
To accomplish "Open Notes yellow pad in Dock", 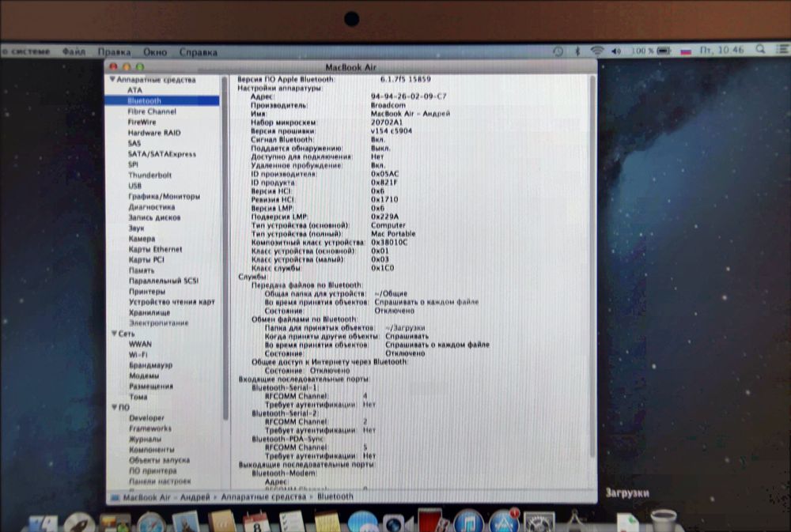I will pos(327,522).
